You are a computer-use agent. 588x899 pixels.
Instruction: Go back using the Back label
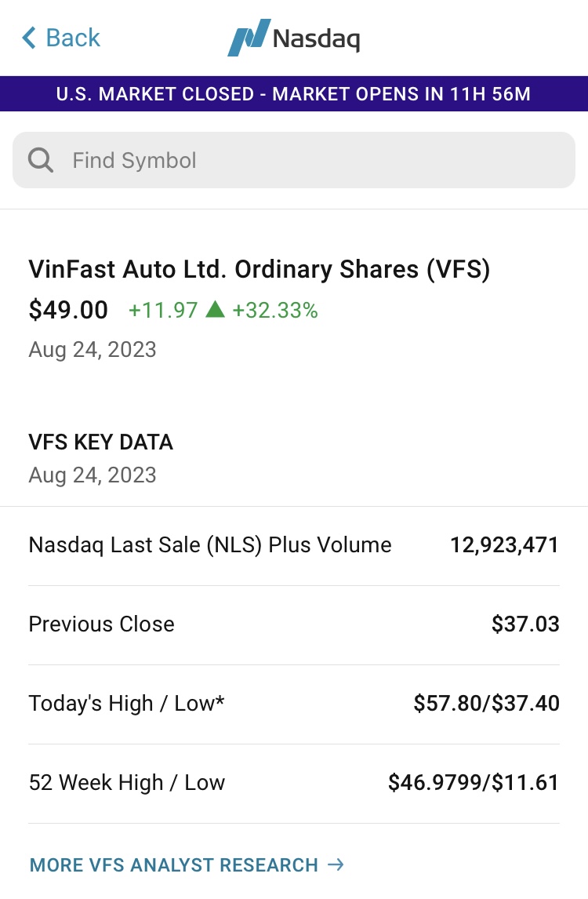[x=73, y=38]
